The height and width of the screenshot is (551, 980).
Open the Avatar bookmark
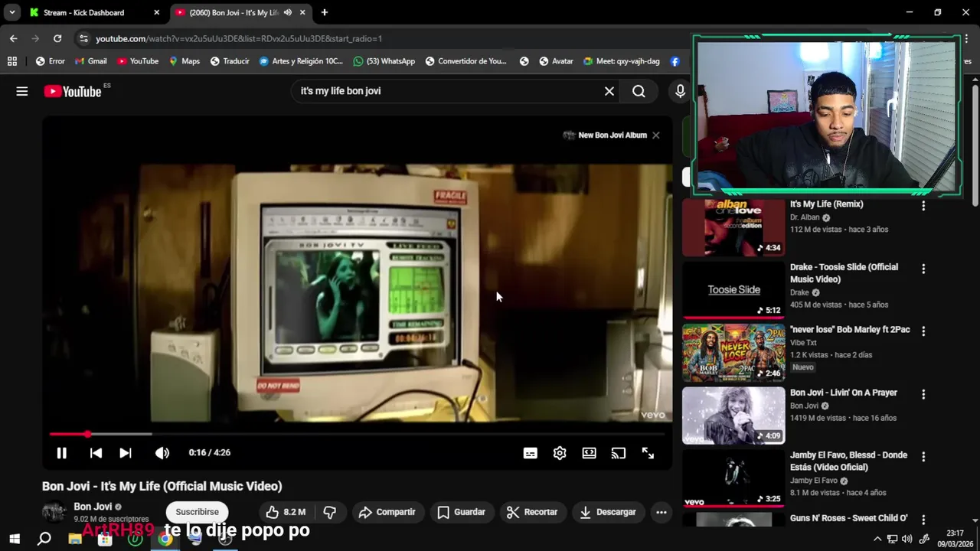click(x=556, y=61)
